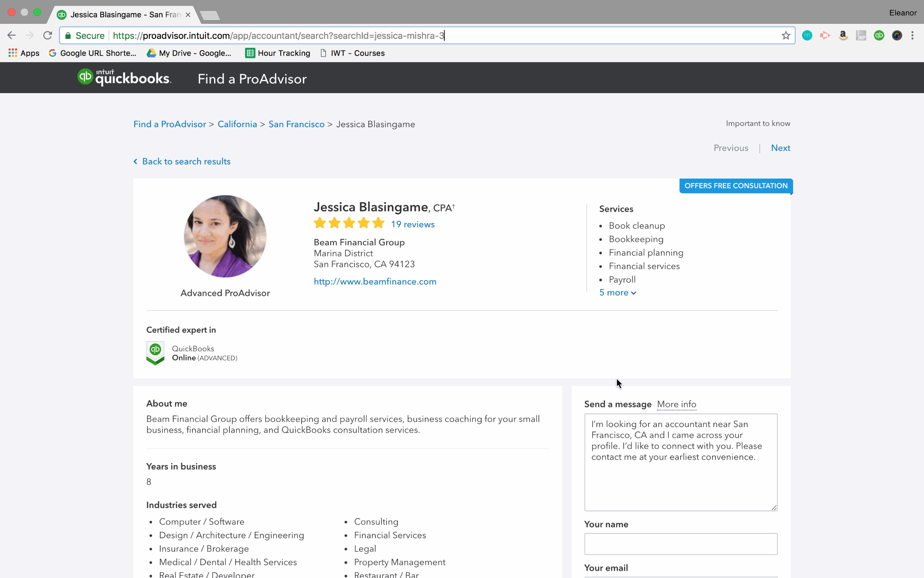Click the 'Beam Financial Group' company name

pos(359,242)
